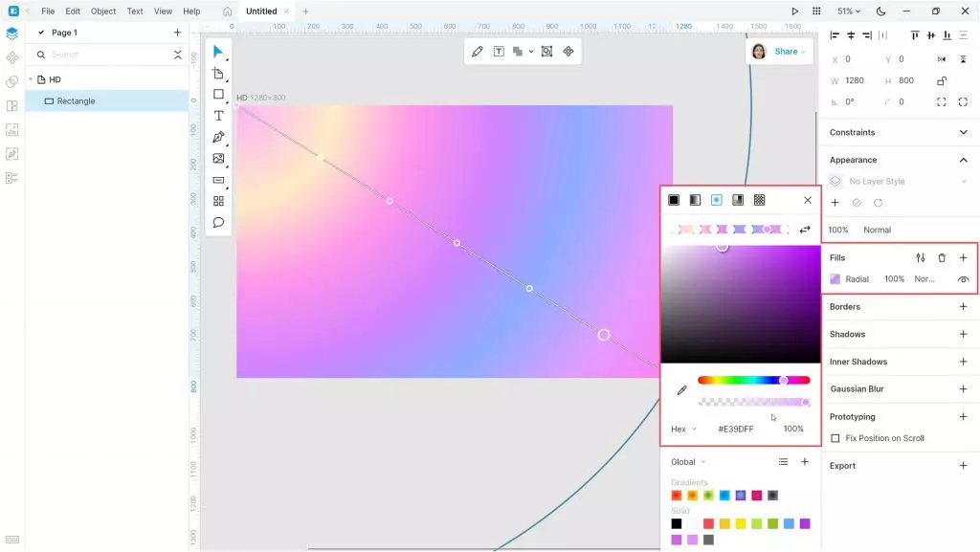Choose radial gradient fill type
980x552 pixels.
(716, 200)
